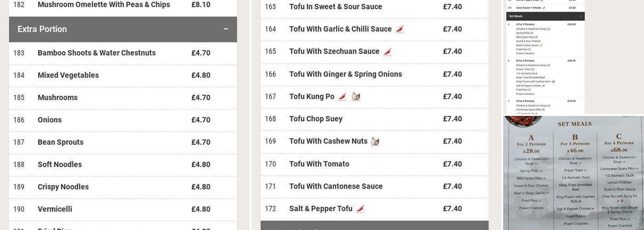Viewport: 644px width, 230px height.
Task: Click the nut allergen icon beside Tofu Kung Po
Action: (x=356, y=97)
